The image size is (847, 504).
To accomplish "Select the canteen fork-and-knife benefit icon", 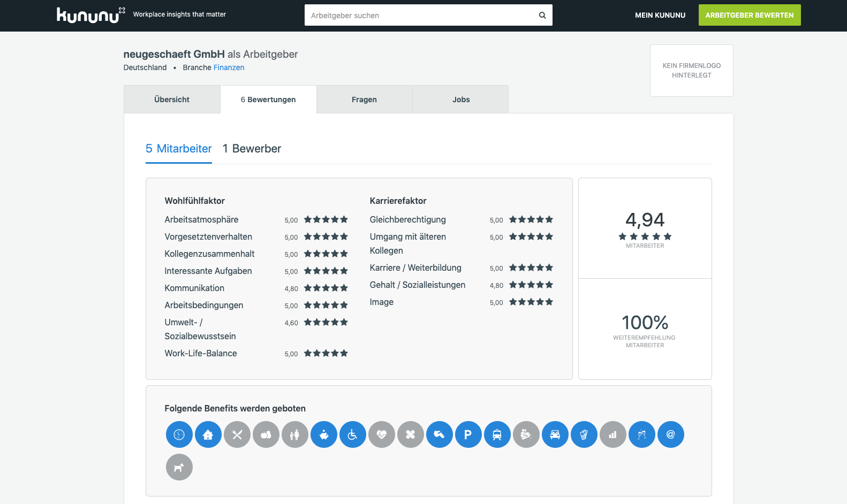I will [237, 434].
